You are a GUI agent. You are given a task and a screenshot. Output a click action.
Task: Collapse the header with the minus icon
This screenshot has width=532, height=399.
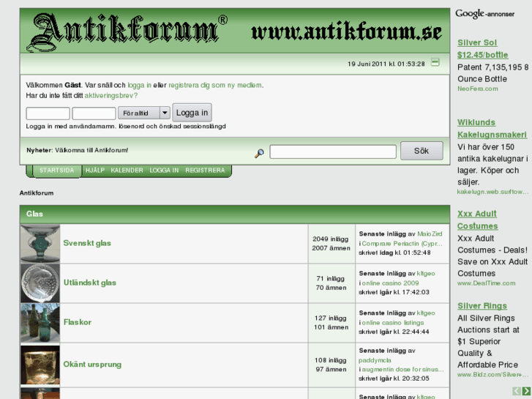(435, 62)
